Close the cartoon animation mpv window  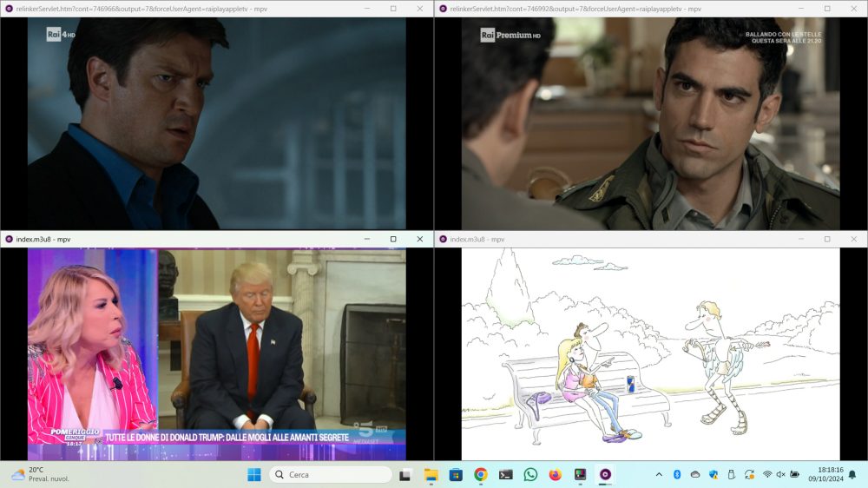point(854,240)
